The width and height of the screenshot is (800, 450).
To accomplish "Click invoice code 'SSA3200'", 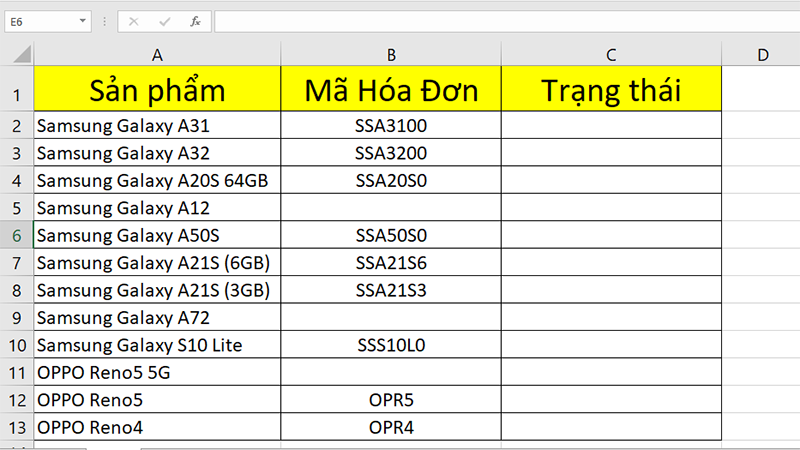I will point(391,153).
